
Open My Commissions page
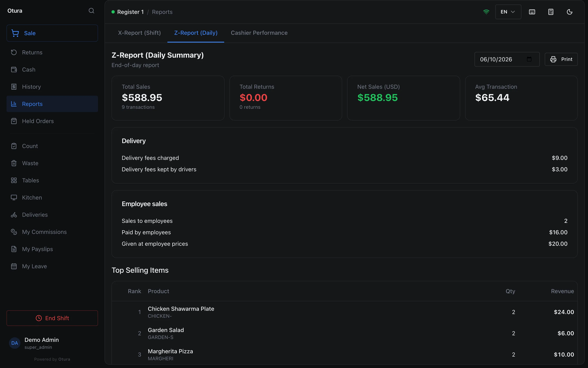click(52, 232)
